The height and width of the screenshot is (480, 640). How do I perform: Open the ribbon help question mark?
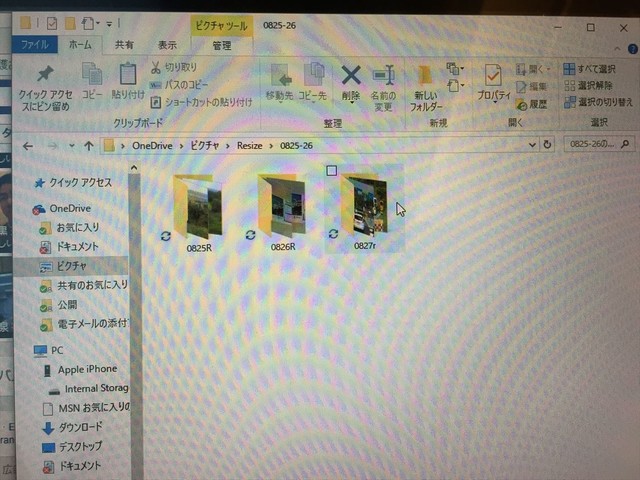(632, 49)
